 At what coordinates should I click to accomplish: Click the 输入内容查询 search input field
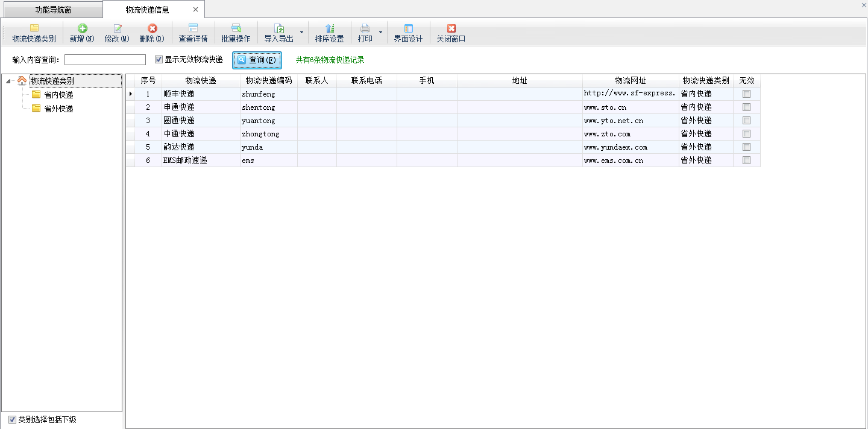click(x=105, y=60)
